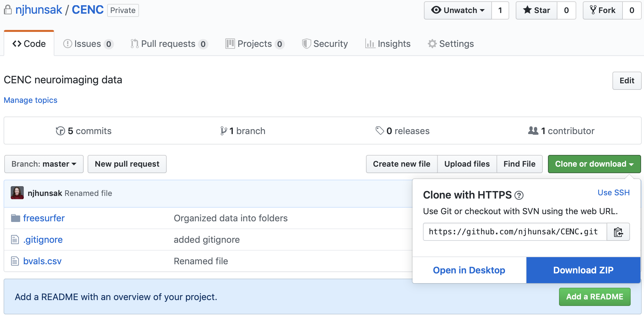The image size is (644, 317).
Task: Click the Pull requests icon in the tab bar
Action: (134, 44)
